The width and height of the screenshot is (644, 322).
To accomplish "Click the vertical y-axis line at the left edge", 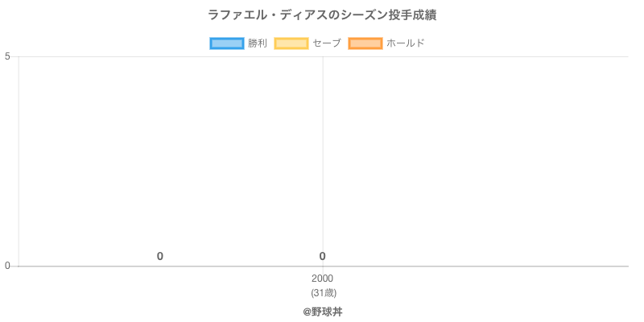I will tap(18, 161).
